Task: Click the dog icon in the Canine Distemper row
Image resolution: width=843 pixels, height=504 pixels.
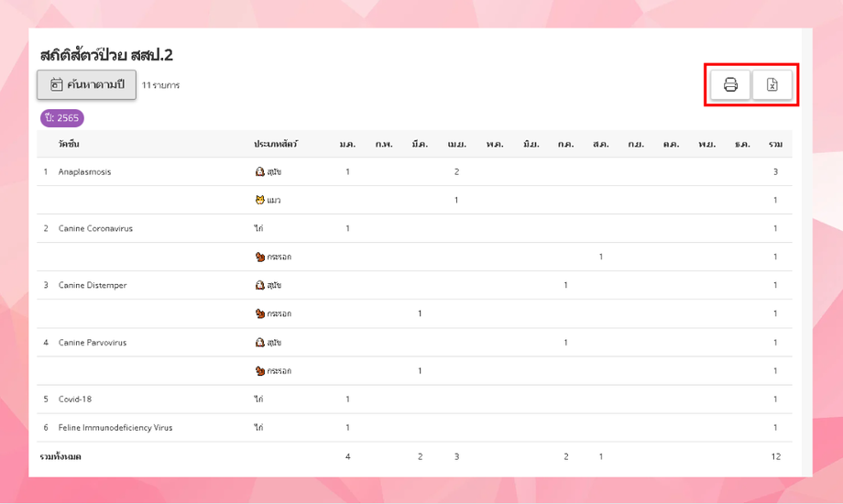Action: pos(259,285)
